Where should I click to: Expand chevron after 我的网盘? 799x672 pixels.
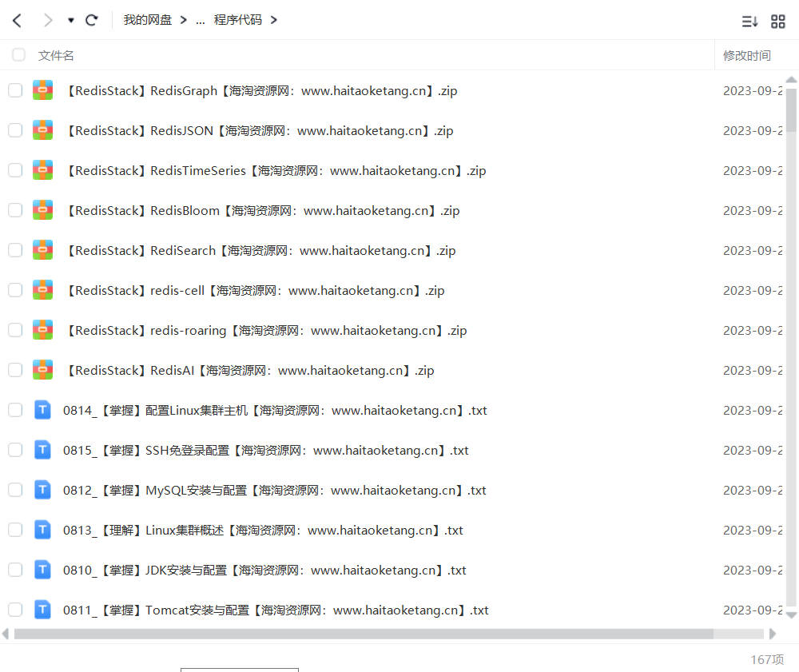(x=184, y=20)
